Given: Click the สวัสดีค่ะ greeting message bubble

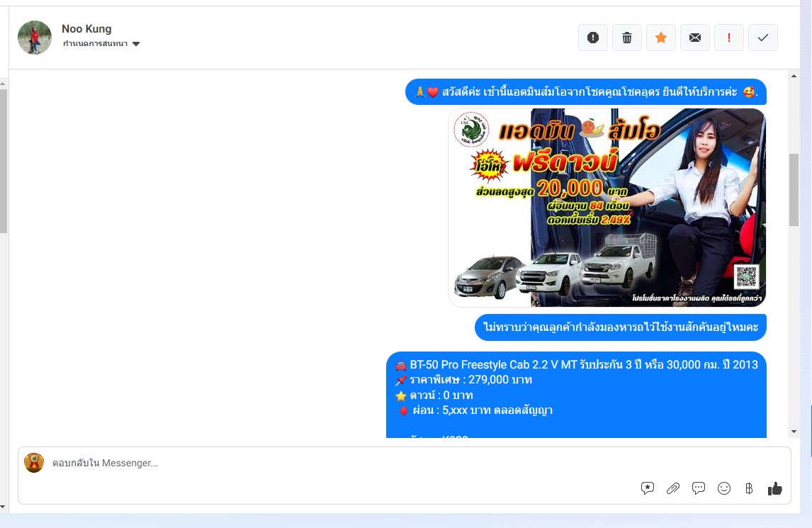Looking at the screenshot, I should point(586,91).
